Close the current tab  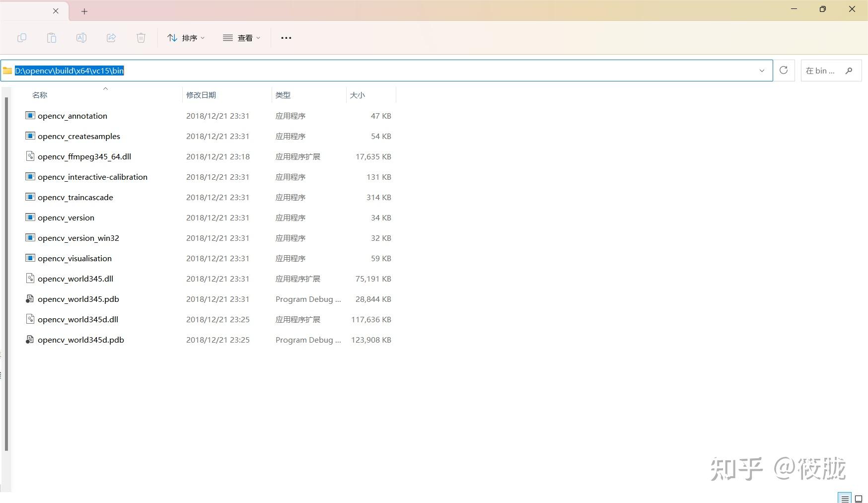point(56,11)
